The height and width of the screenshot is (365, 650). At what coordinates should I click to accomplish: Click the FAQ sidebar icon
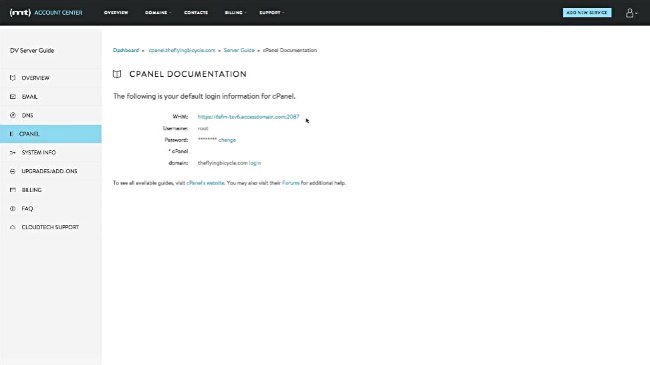tap(13, 208)
